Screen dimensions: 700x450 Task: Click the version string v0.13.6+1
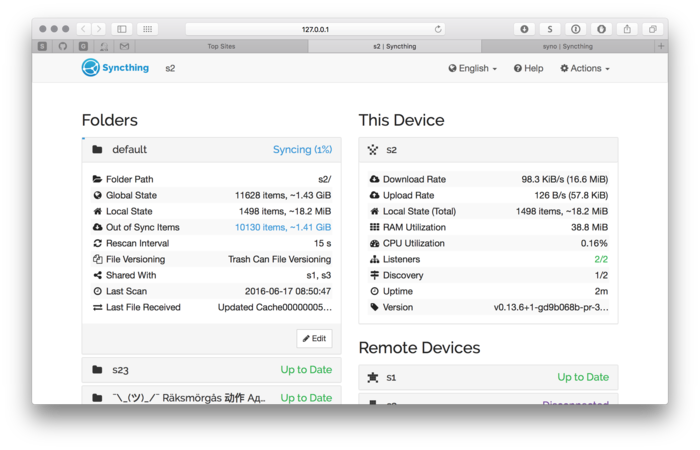coord(551,307)
